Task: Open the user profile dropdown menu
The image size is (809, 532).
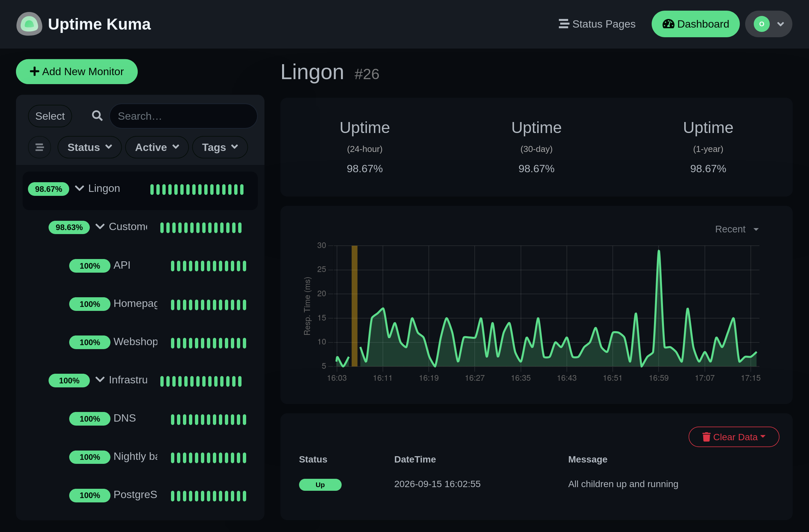Action: 768,24
